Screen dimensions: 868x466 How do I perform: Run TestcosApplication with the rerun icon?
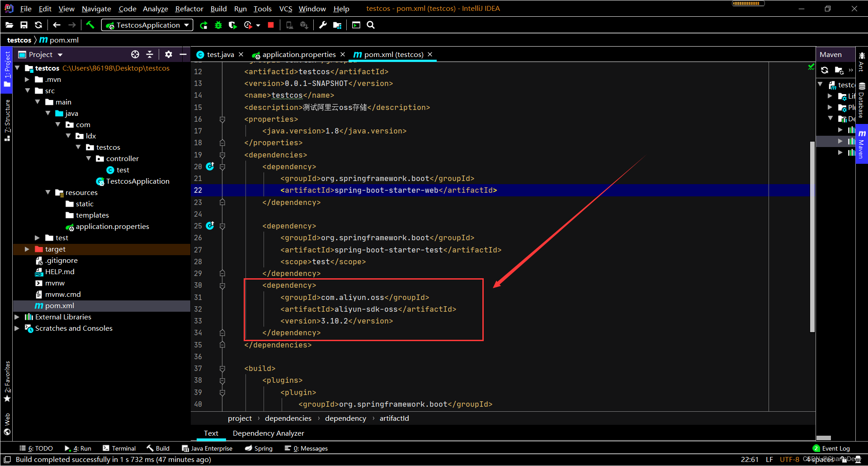click(x=204, y=25)
